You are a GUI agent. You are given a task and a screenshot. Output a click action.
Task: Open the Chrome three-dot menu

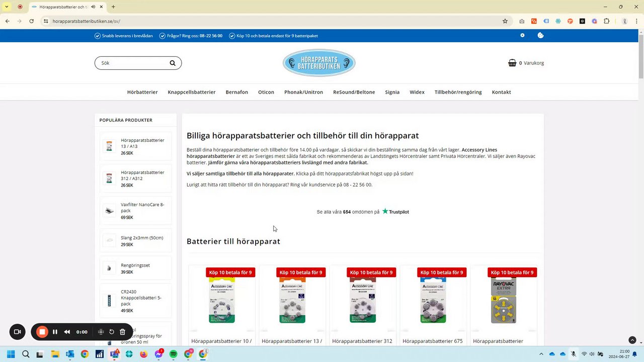[x=636, y=21]
